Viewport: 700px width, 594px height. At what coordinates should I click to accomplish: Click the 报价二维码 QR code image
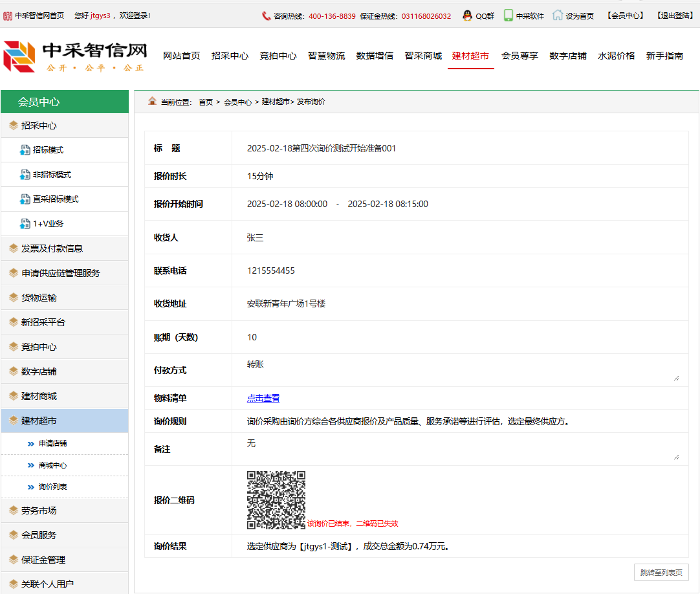[276, 500]
